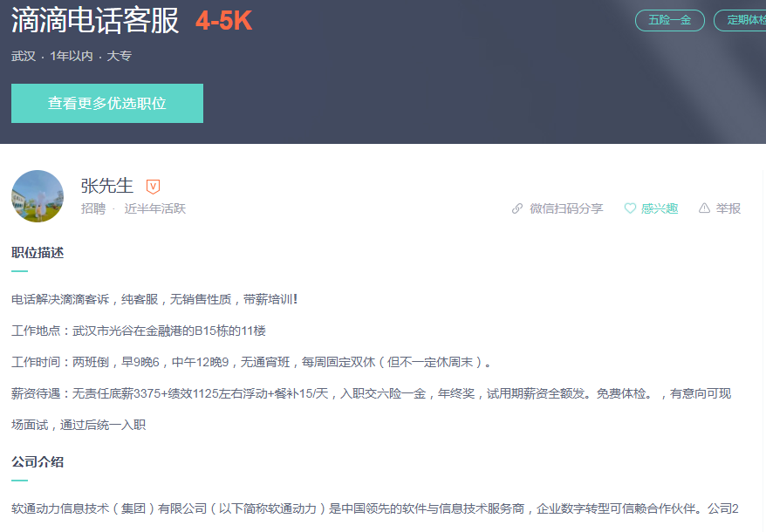Click the company intro paragraph about 软通动力
The image size is (766, 532).
(374, 508)
